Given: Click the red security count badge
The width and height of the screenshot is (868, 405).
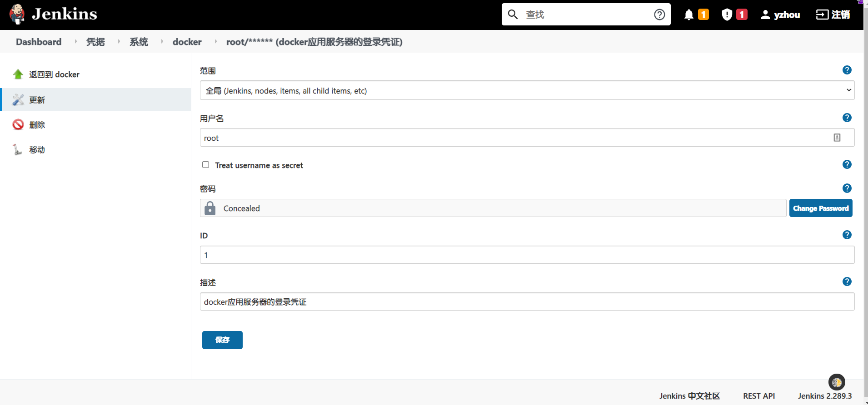Looking at the screenshot, I should 742,15.
